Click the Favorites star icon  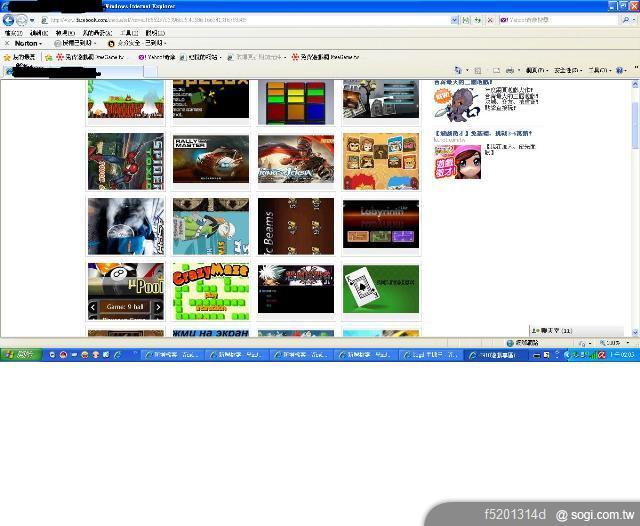tap(7, 57)
